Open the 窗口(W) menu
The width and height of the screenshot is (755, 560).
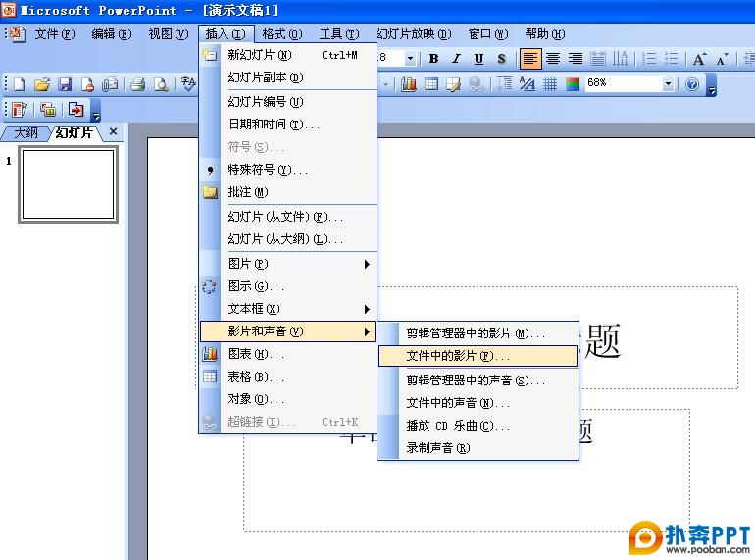click(x=488, y=34)
